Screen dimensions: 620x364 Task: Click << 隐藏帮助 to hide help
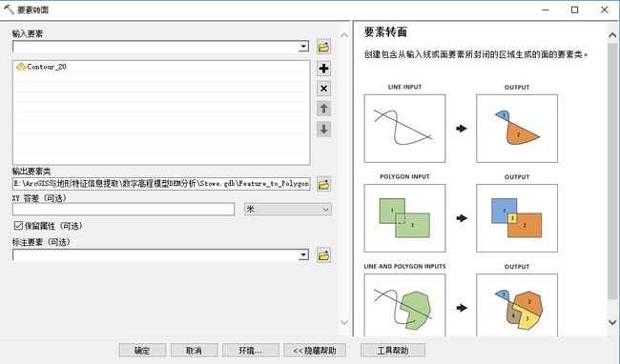(x=315, y=350)
